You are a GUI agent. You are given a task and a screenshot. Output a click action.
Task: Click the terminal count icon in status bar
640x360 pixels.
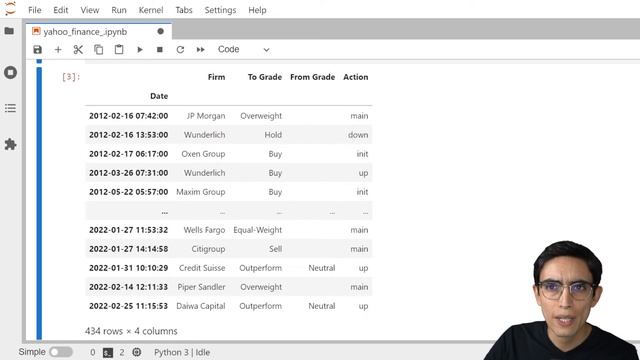(x=108, y=352)
